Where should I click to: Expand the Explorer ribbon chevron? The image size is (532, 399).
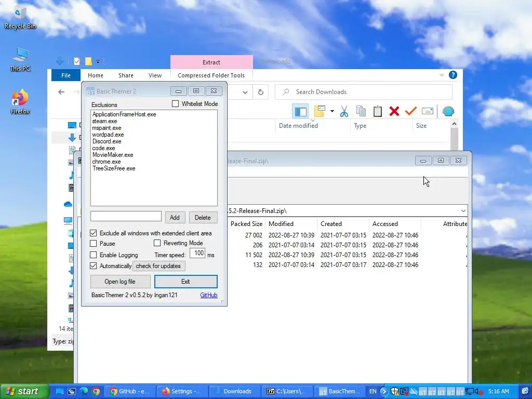pos(442,75)
